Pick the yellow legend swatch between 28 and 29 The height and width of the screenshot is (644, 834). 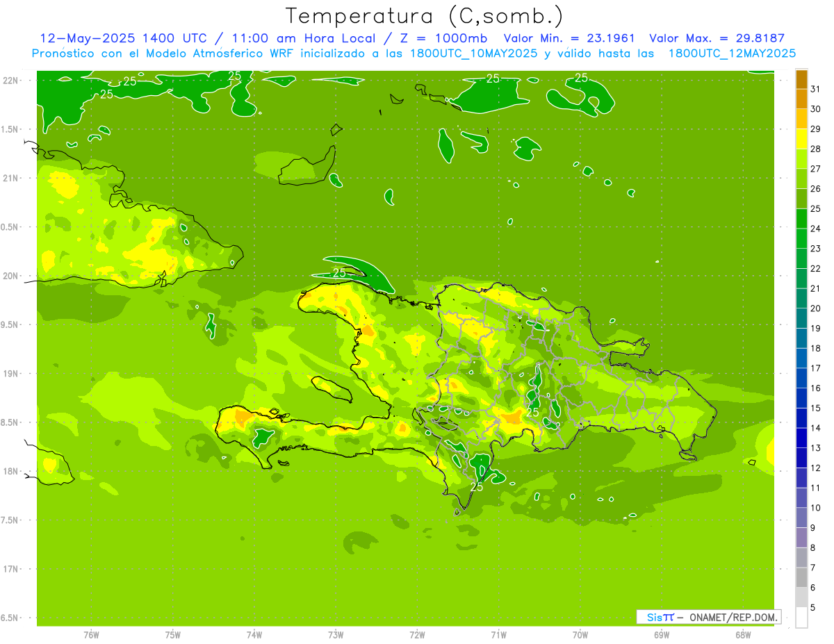click(x=801, y=139)
